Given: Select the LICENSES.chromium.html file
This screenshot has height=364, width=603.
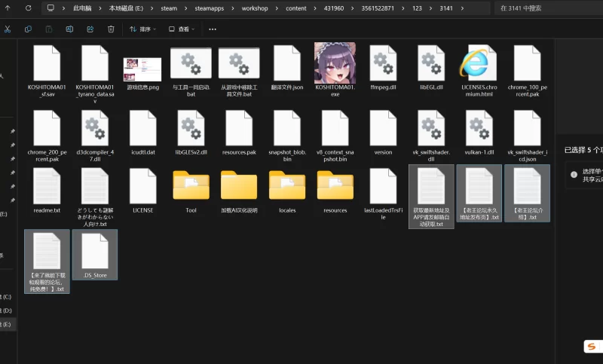Looking at the screenshot, I should [x=479, y=71].
